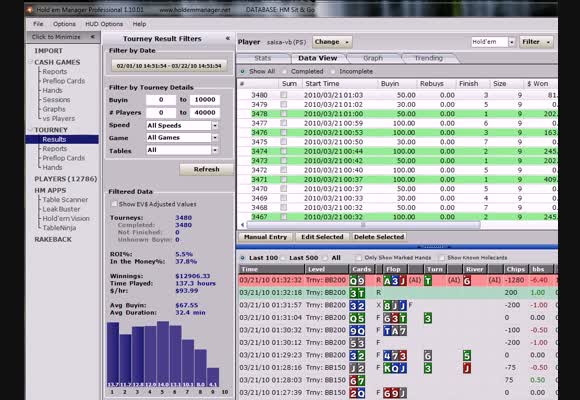The image size is (580, 400).
Task: Click the 4 7 3 flop cards
Action: [x=395, y=356]
